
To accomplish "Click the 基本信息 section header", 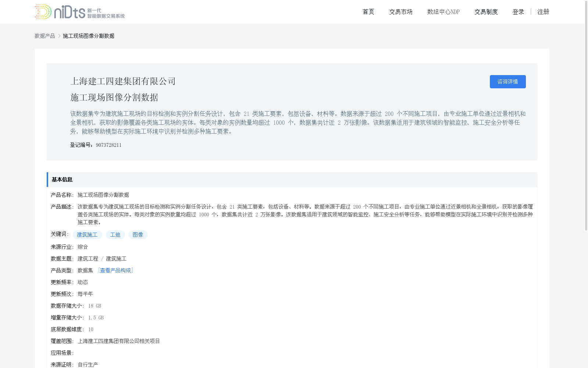I will pos(292,180).
